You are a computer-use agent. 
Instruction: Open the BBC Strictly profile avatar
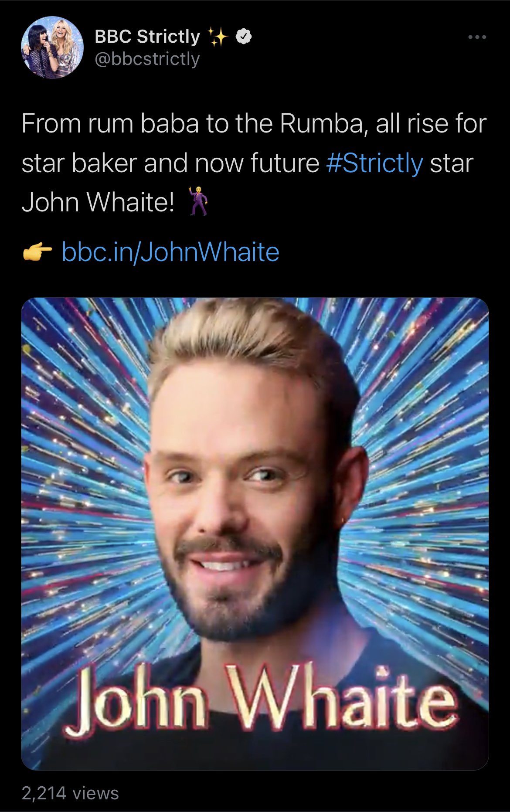(52, 48)
